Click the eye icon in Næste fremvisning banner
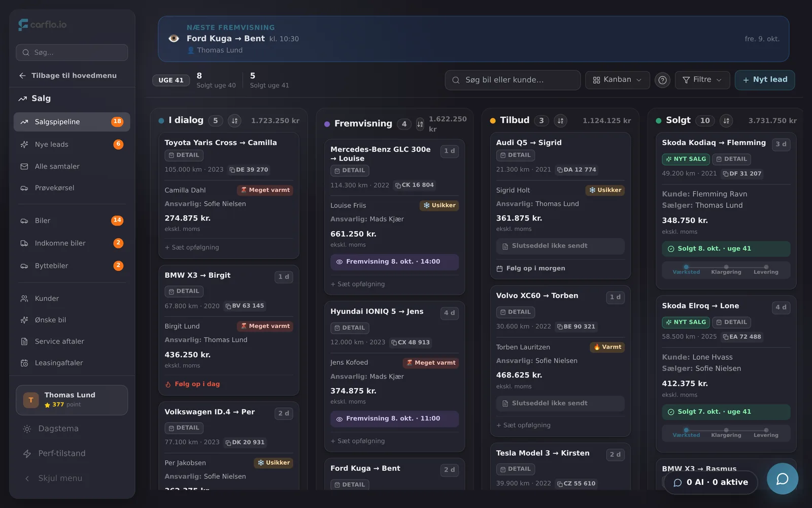 pos(174,39)
